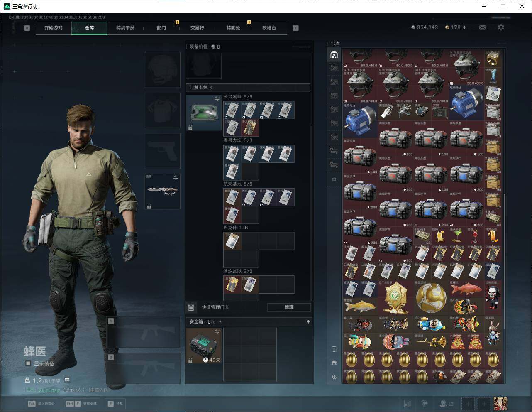The height and width of the screenshot is (412, 532).
Task: Click the 快捷管理门卡 clipboard icon
Action: [191, 307]
